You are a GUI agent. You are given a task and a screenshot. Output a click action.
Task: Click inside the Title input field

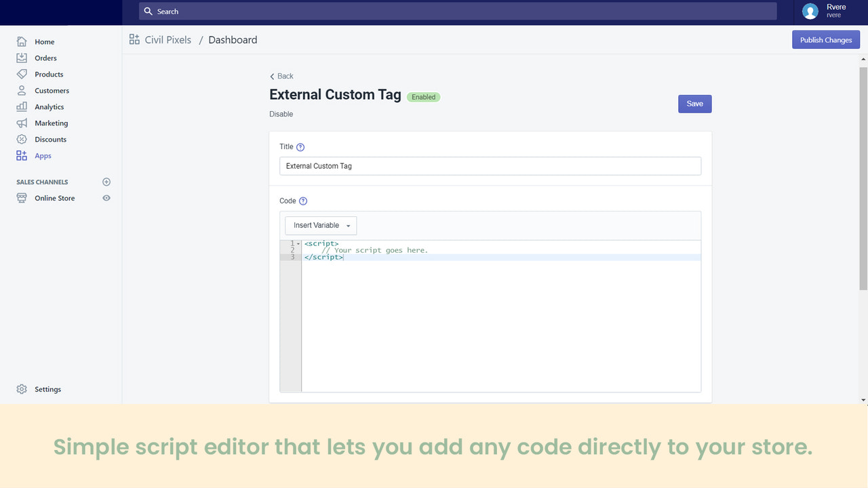pos(490,166)
